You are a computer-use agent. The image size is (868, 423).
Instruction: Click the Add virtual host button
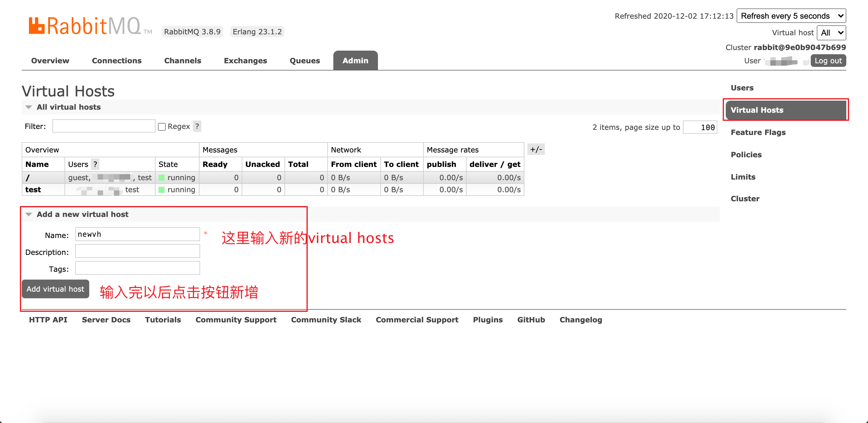pos(55,289)
